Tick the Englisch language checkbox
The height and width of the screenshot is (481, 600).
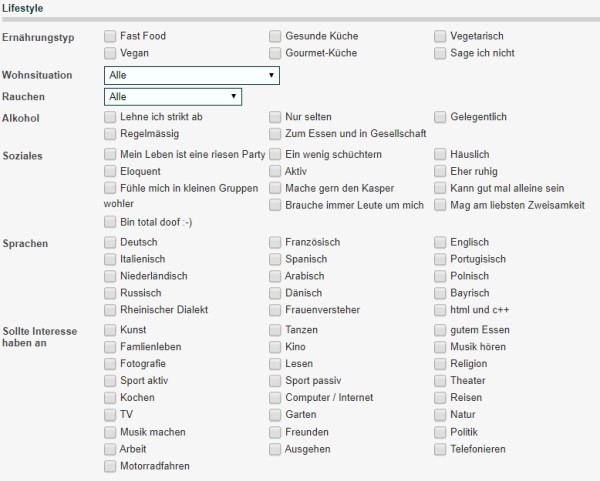pyautogui.click(x=440, y=242)
